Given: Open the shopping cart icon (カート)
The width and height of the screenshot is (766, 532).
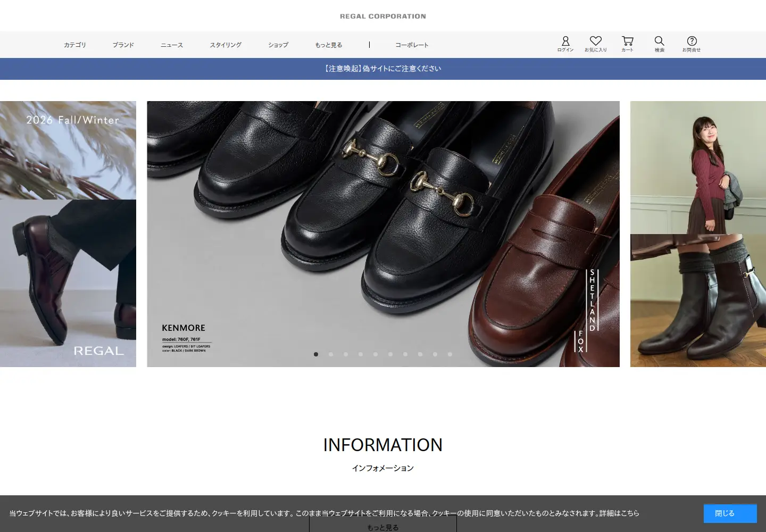Looking at the screenshot, I should coord(628,44).
